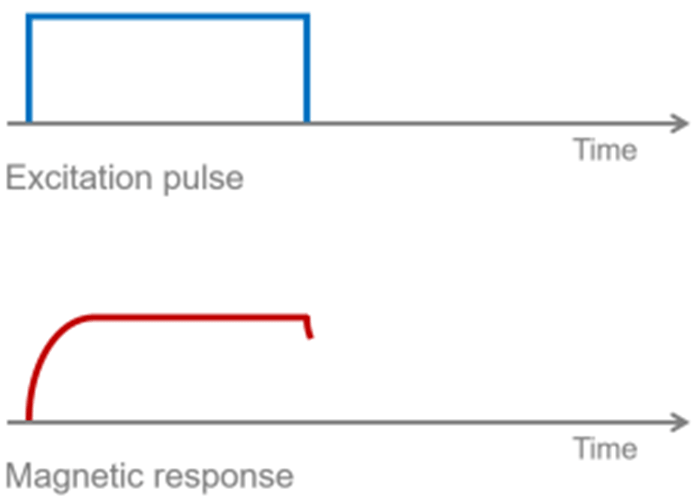
Task: Click the "Time" label under the lower axis
Action: coord(605,448)
